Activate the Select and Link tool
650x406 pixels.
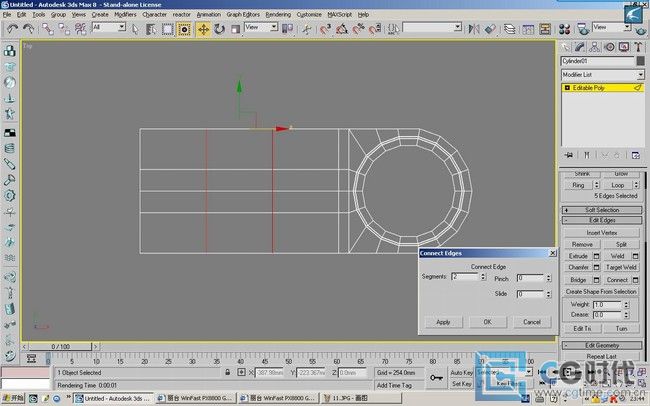pyautogui.click(x=48, y=29)
